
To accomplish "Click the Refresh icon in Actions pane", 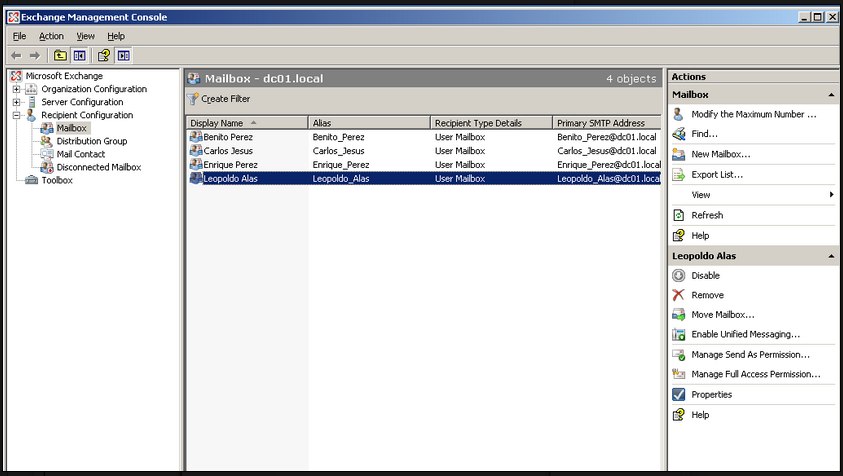I will click(678, 215).
